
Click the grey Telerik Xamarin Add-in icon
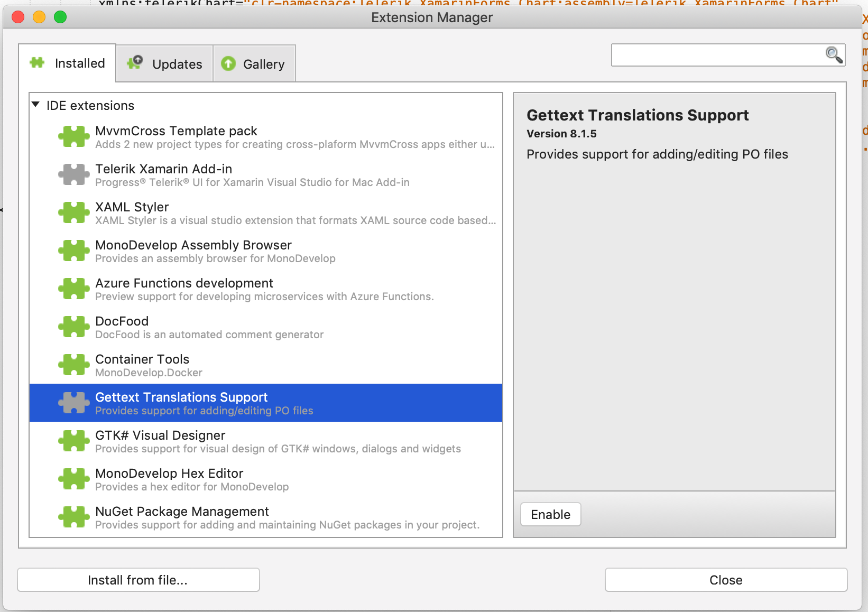click(73, 174)
